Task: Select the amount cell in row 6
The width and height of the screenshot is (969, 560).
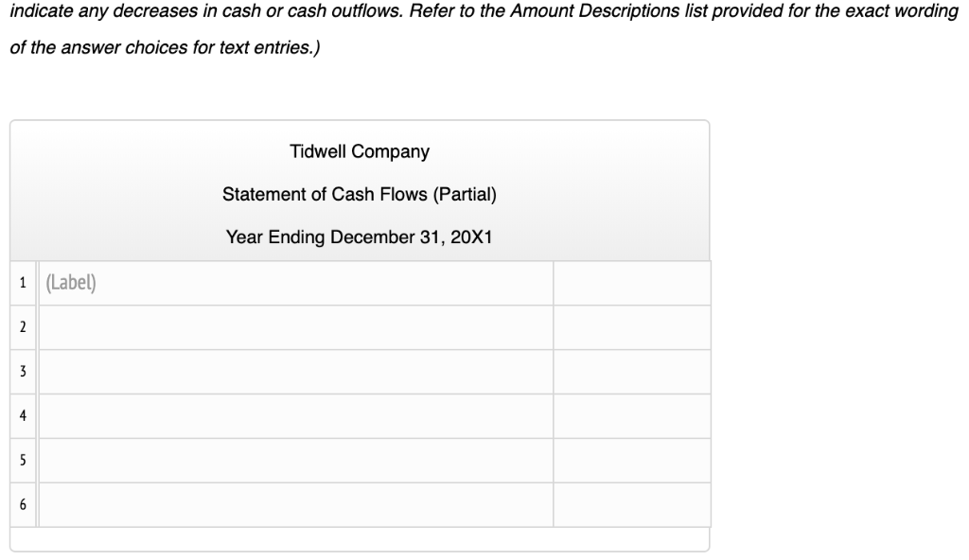Action: pos(631,503)
